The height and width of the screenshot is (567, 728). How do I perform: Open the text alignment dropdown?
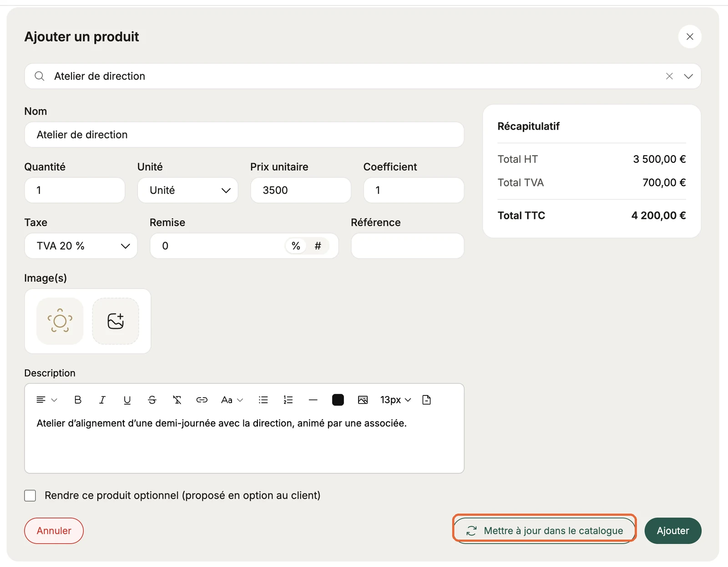(46, 400)
